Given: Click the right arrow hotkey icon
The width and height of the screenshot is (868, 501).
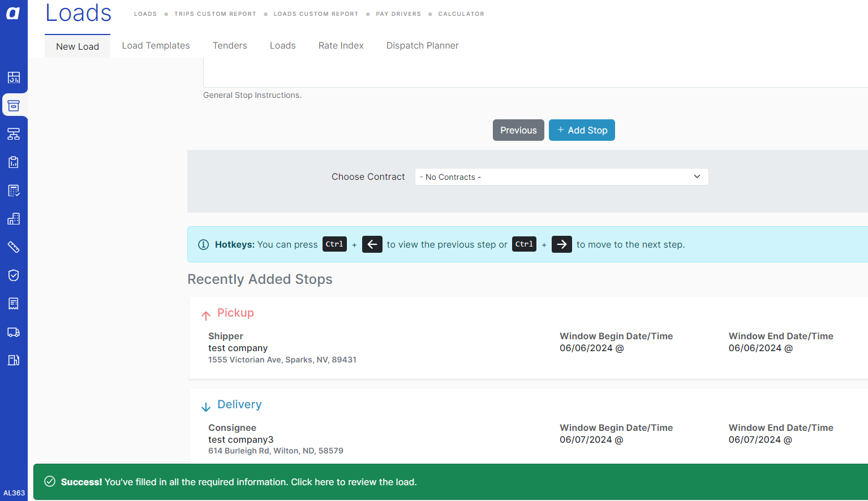Looking at the screenshot, I should click(561, 244).
